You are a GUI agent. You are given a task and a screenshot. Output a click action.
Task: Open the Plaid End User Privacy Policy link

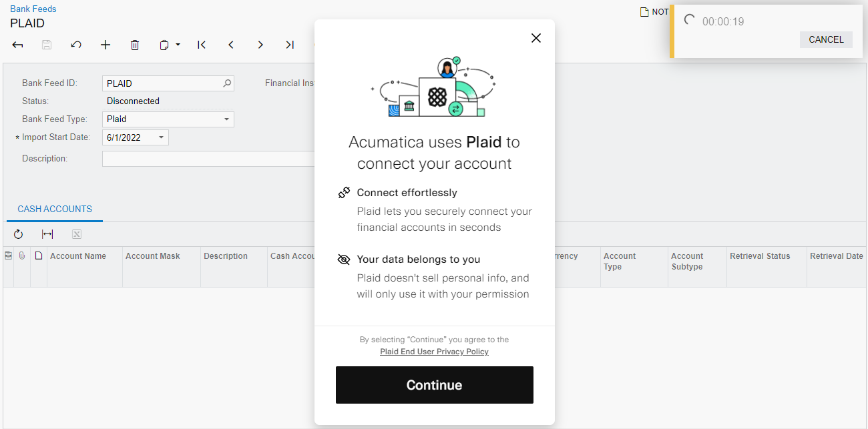point(434,352)
